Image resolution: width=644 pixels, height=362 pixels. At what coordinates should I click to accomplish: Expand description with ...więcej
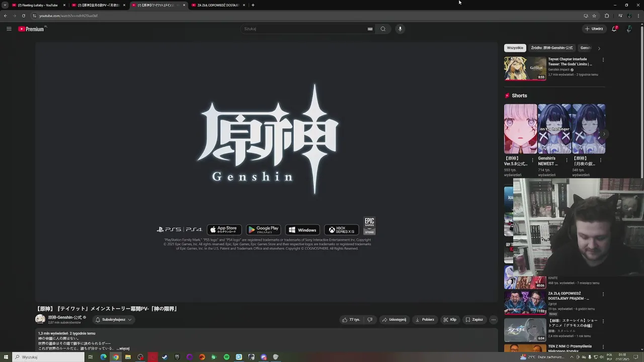click(x=123, y=348)
